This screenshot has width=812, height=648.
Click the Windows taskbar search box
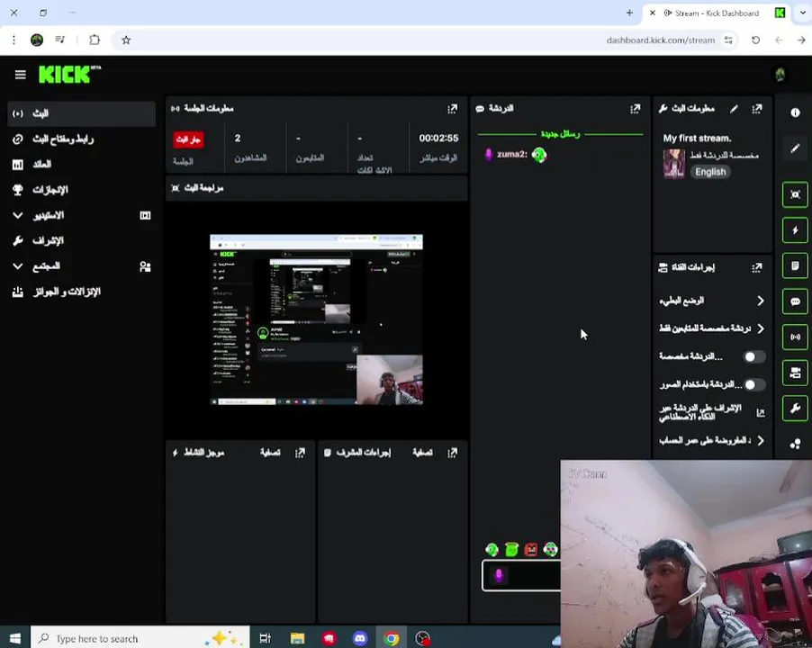(140, 638)
